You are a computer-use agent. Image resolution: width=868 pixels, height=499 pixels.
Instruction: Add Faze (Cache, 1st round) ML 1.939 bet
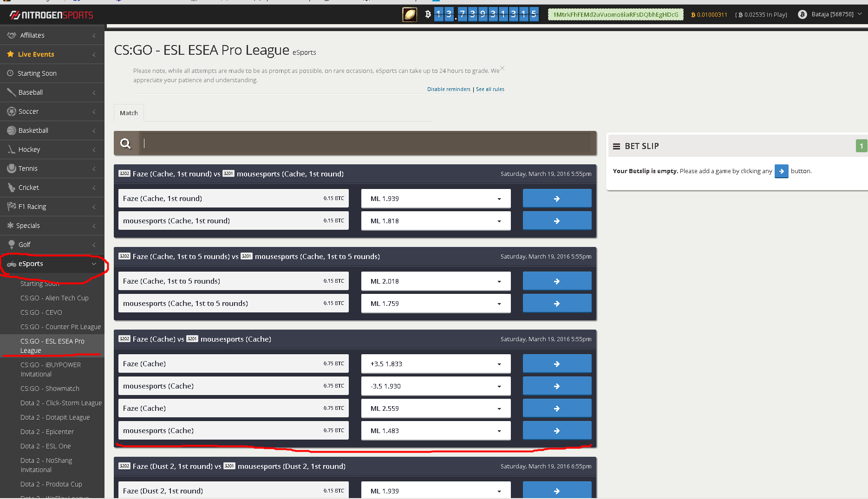pos(557,199)
